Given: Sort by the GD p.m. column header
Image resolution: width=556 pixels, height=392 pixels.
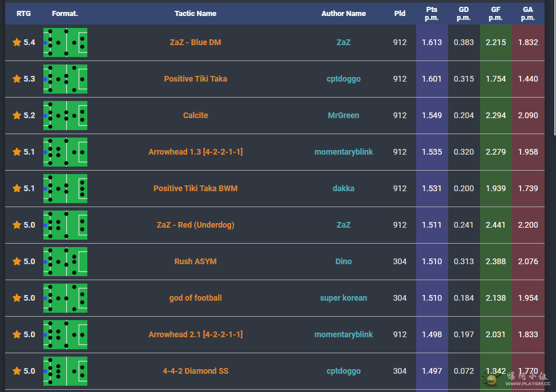Looking at the screenshot, I should click(x=464, y=14).
